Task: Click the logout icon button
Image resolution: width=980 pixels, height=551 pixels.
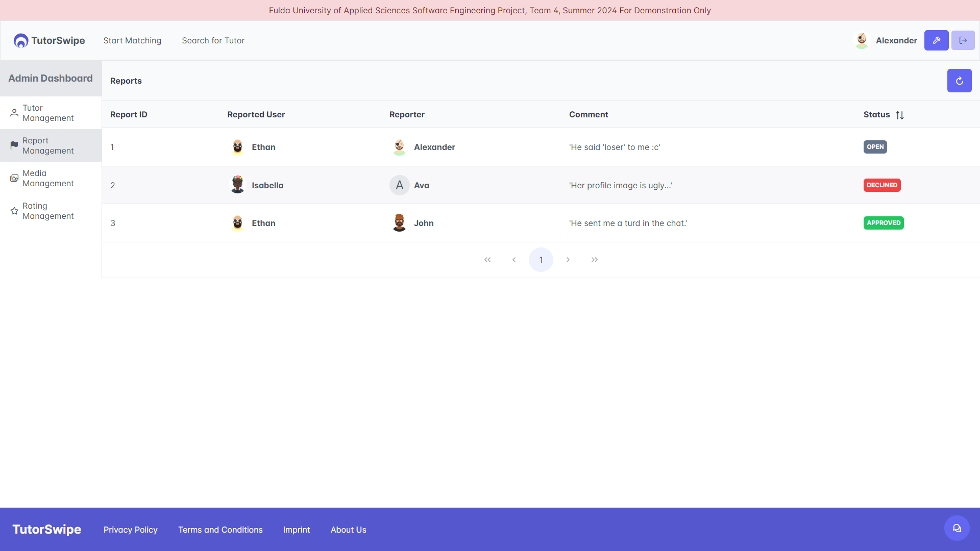Action: [x=963, y=40]
